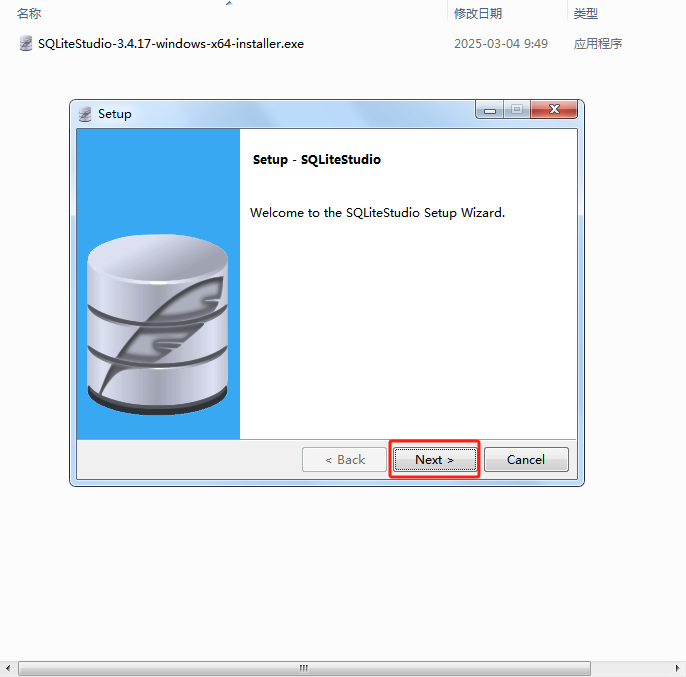
Task: Click the 应用程序 type cell
Action: point(598,44)
